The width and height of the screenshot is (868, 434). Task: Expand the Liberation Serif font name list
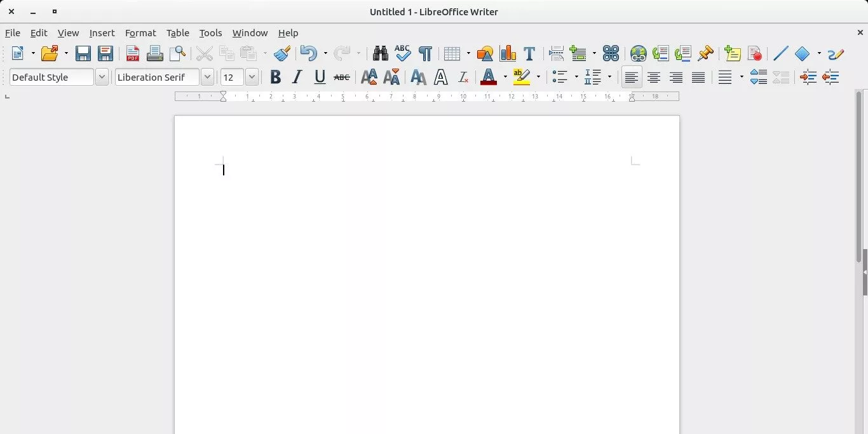[x=207, y=78]
